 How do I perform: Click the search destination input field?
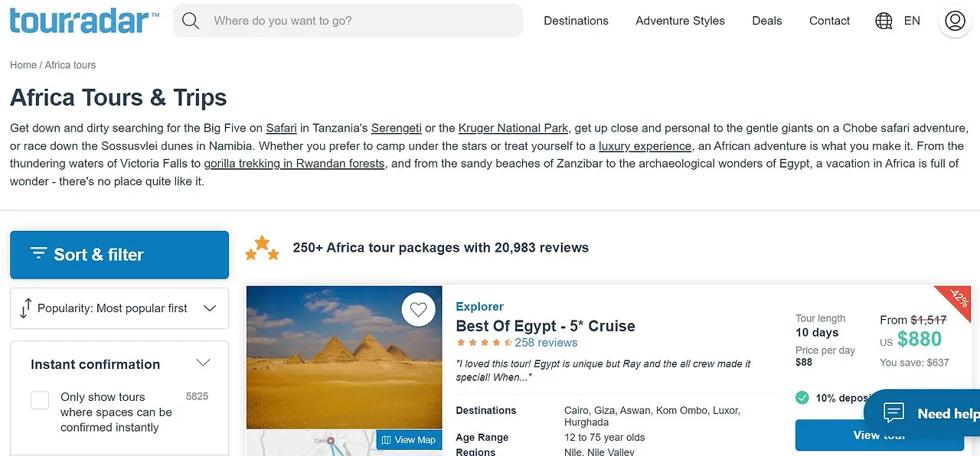click(x=360, y=21)
